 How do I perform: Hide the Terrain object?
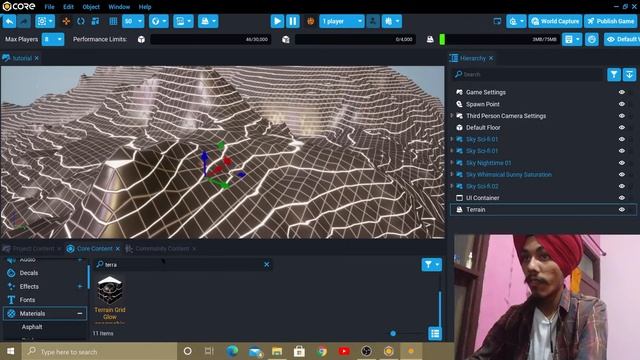tap(622, 209)
